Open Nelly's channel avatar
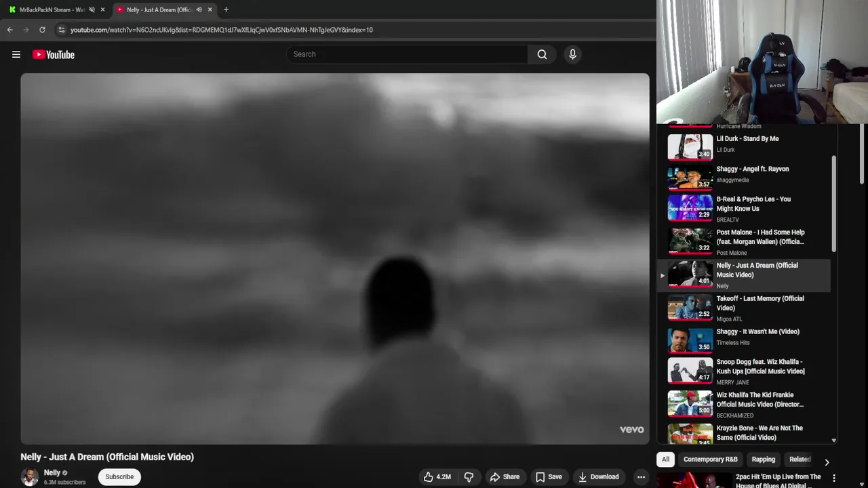Viewport: 868px width, 488px height. click(x=29, y=477)
